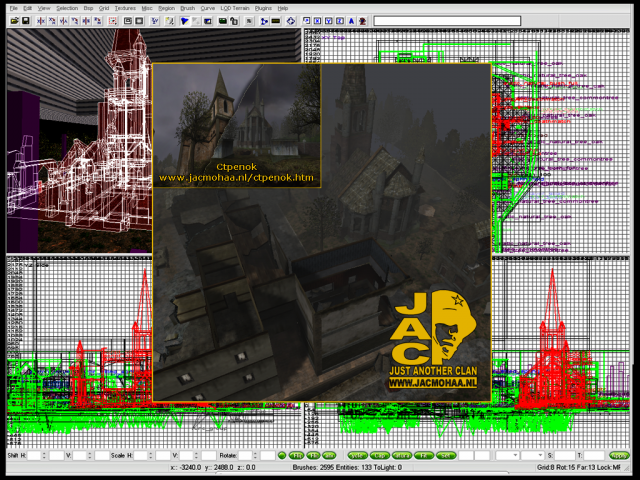Image resolution: width=640 pixels, height=480 pixels.
Task: Click the Scale H stepper arrows
Action: (151, 456)
